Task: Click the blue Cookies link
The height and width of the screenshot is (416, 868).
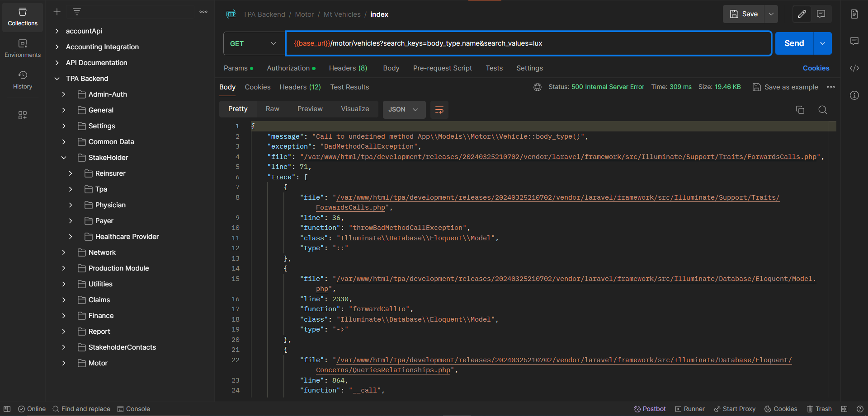Action: pos(816,68)
